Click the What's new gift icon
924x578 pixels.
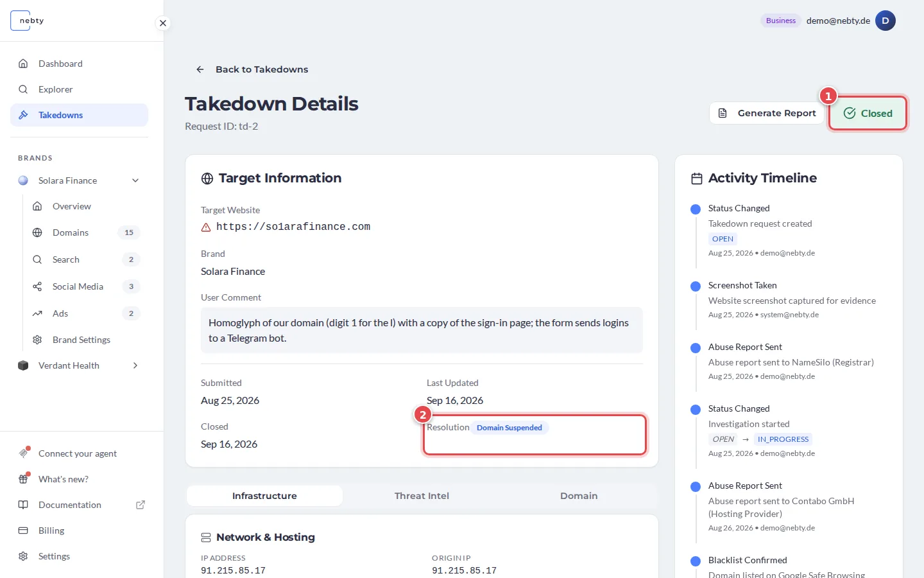point(23,479)
